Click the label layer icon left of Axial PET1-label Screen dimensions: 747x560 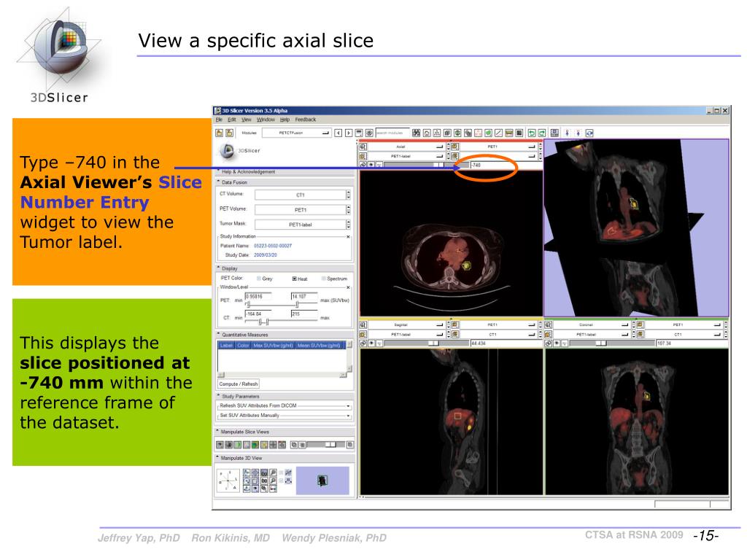tap(363, 156)
